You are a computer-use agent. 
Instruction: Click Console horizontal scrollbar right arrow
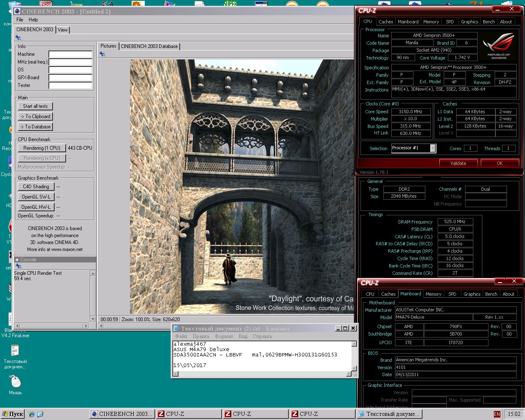click(86, 326)
